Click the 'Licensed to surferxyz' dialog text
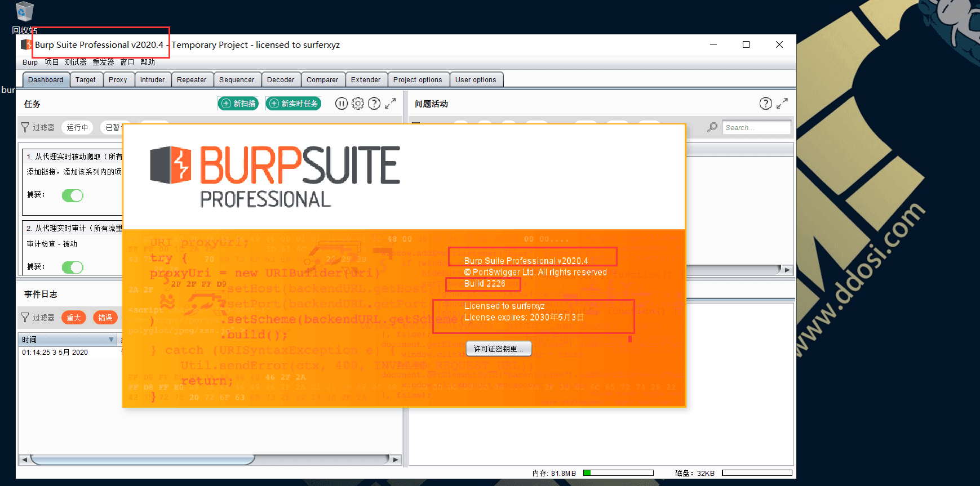This screenshot has width=980, height=486. [x=504, y=306]
